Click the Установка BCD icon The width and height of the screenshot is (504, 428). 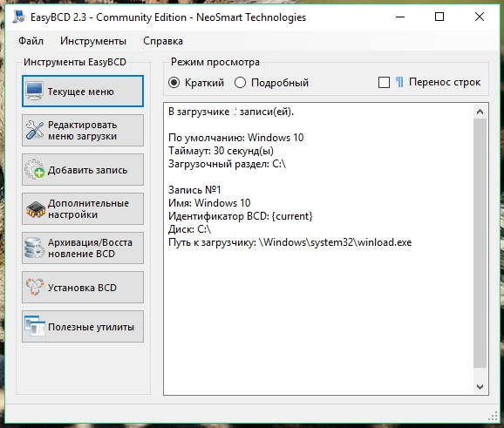(34, 287)
